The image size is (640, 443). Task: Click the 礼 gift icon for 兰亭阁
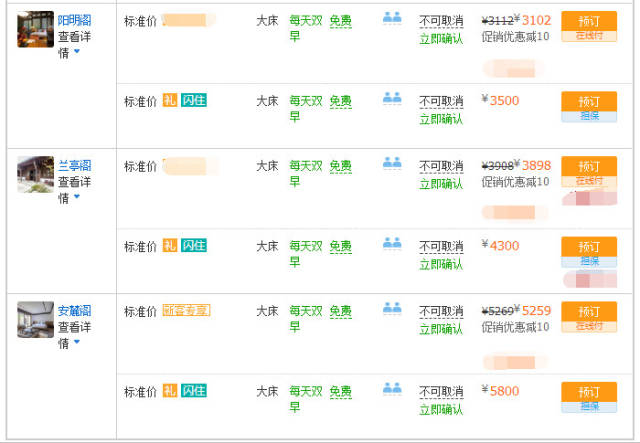point(170,246)
